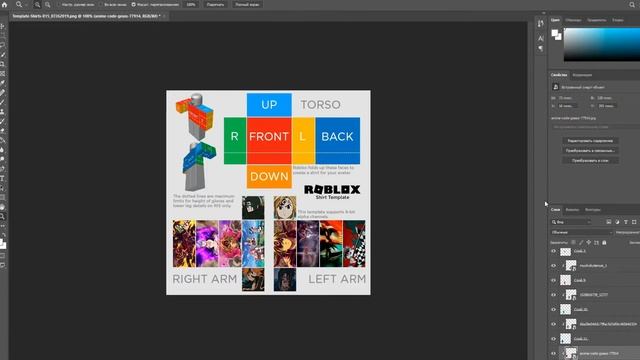640x360 pixels.
Task: Switch to the 'Узоры' patterns tab
Action: 618,20
